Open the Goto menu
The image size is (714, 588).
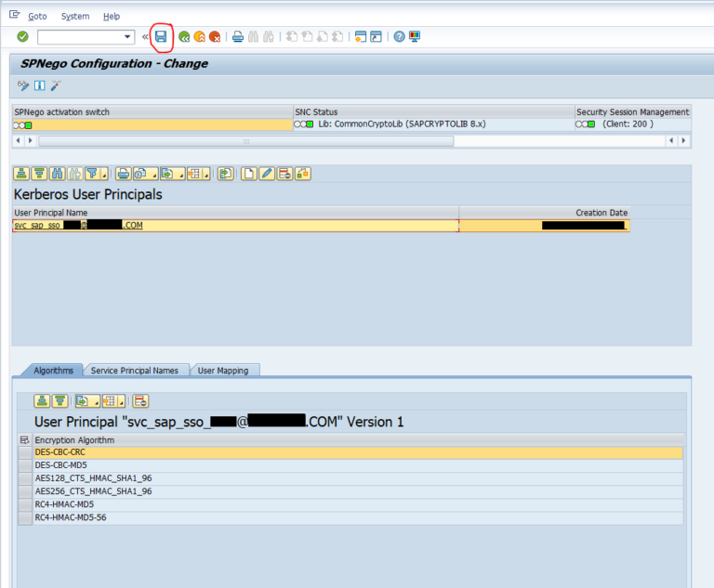tap(37, 17)
